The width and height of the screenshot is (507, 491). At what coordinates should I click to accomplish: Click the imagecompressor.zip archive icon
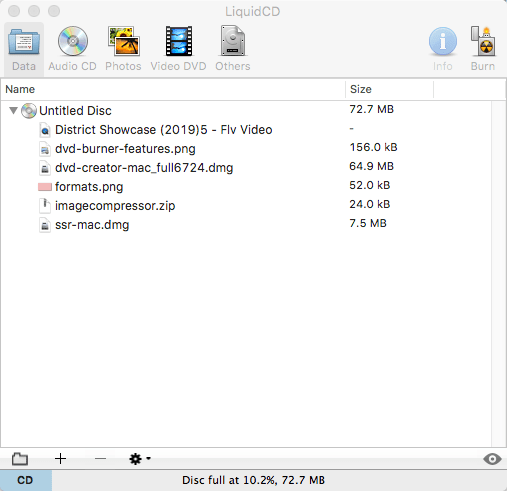pyautogui.click(x=45, y=206)
